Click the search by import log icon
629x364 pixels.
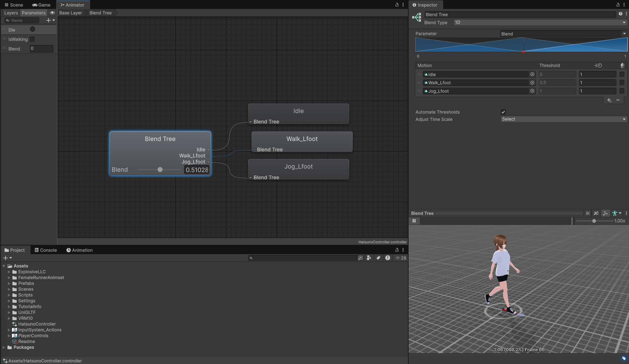coord(387,258)
